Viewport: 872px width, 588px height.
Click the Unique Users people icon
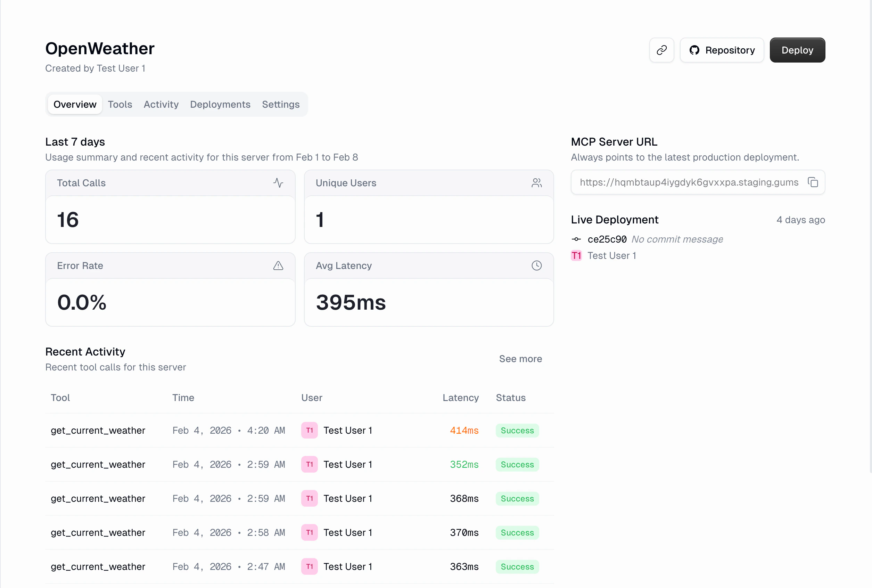pos(536,183)
